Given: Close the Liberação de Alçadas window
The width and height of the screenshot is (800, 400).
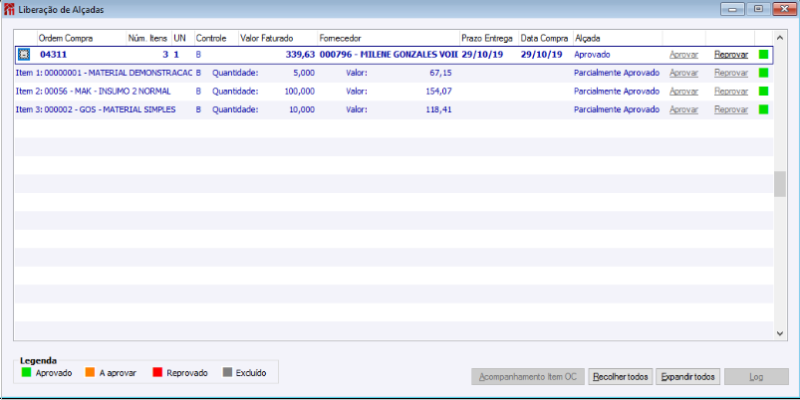Looking at the screenshot, I should pyautogui.click(x=785, y=9).
